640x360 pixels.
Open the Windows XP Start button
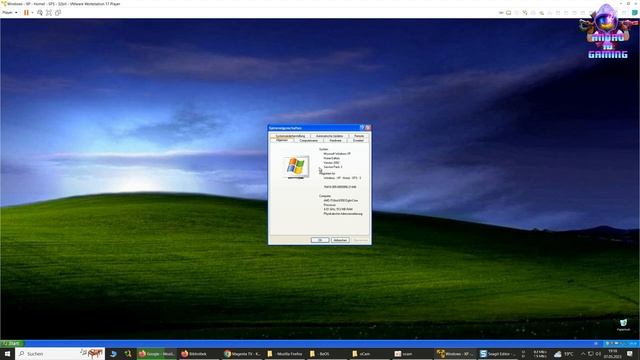(x=12, y=343)
